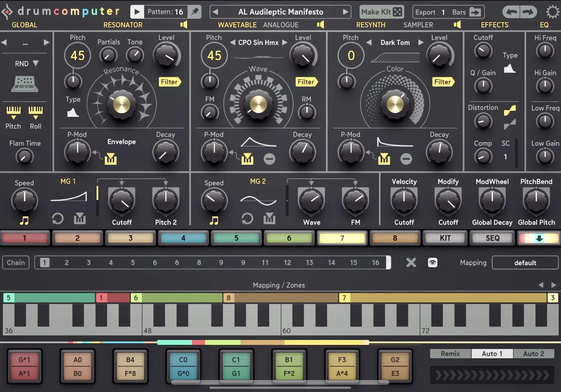561x392 pixels.
Task: Click the undo arrow icon
Action: [511, 12]
